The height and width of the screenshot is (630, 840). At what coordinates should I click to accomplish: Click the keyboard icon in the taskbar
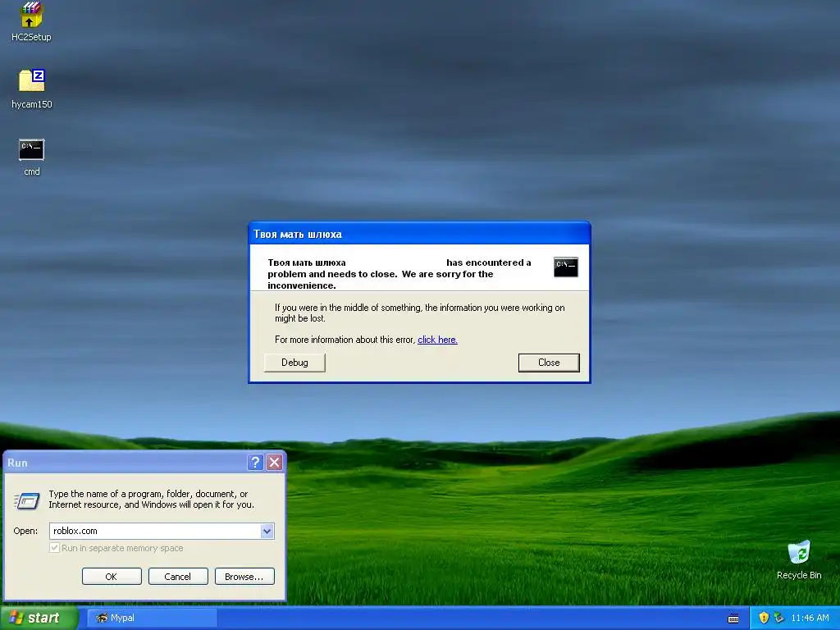733,619
